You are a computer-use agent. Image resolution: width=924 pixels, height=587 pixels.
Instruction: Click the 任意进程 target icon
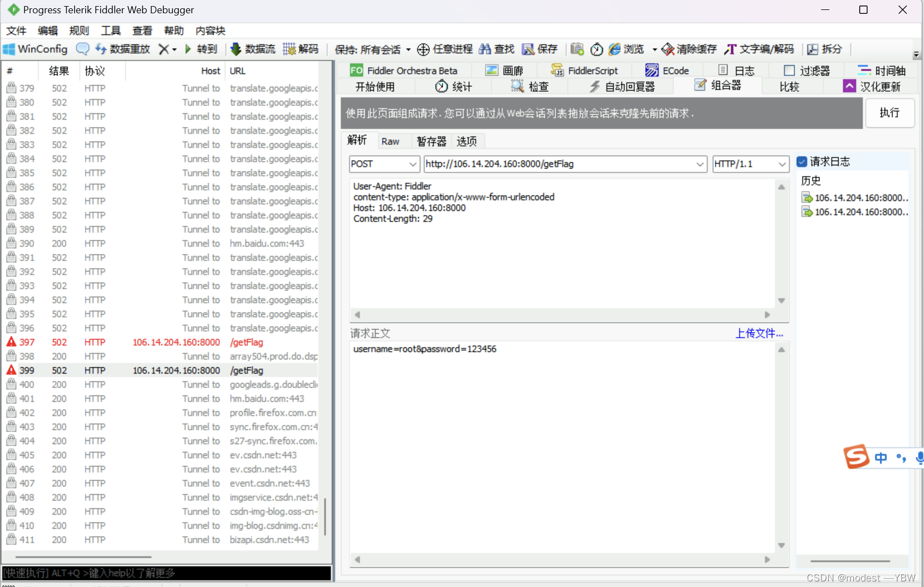click(x=423, y=49)
